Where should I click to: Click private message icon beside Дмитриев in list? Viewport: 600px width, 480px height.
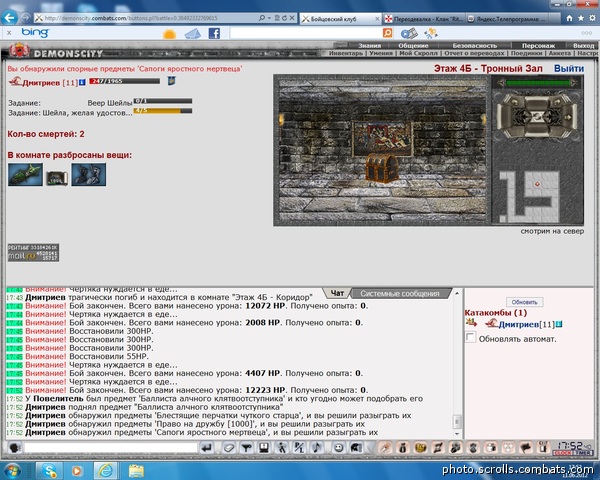471,323
